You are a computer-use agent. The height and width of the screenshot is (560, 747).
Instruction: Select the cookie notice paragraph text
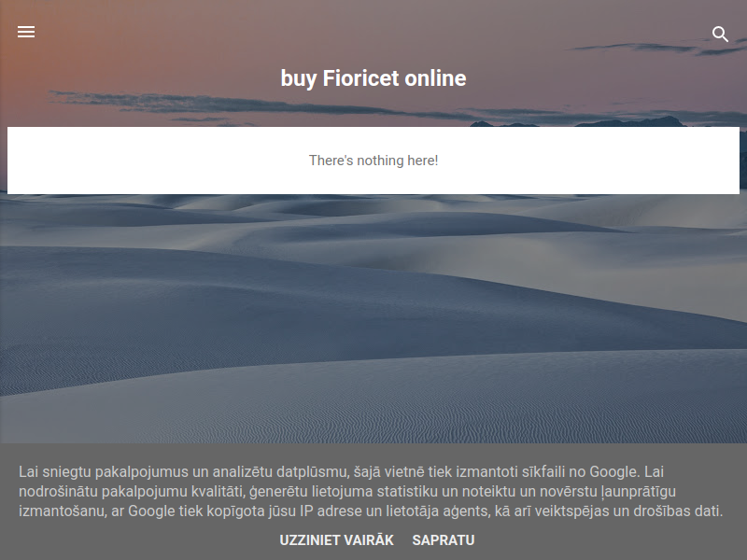tap(371, 491)
